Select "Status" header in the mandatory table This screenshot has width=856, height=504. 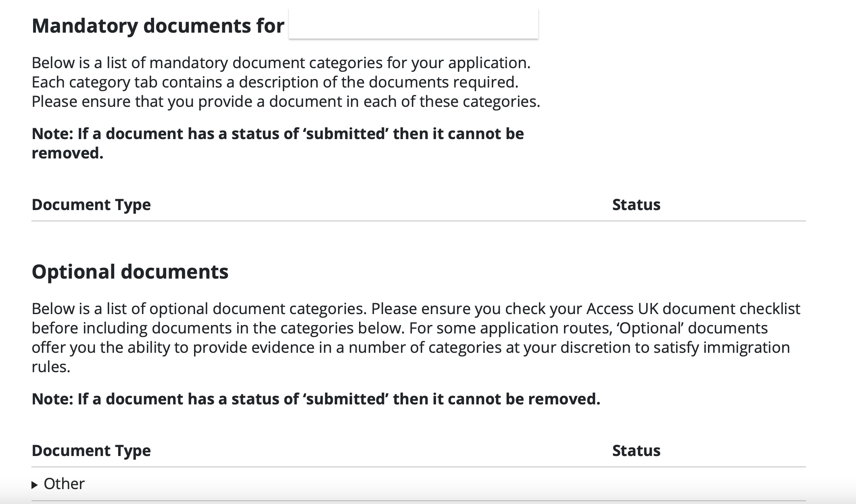point(636,205)
